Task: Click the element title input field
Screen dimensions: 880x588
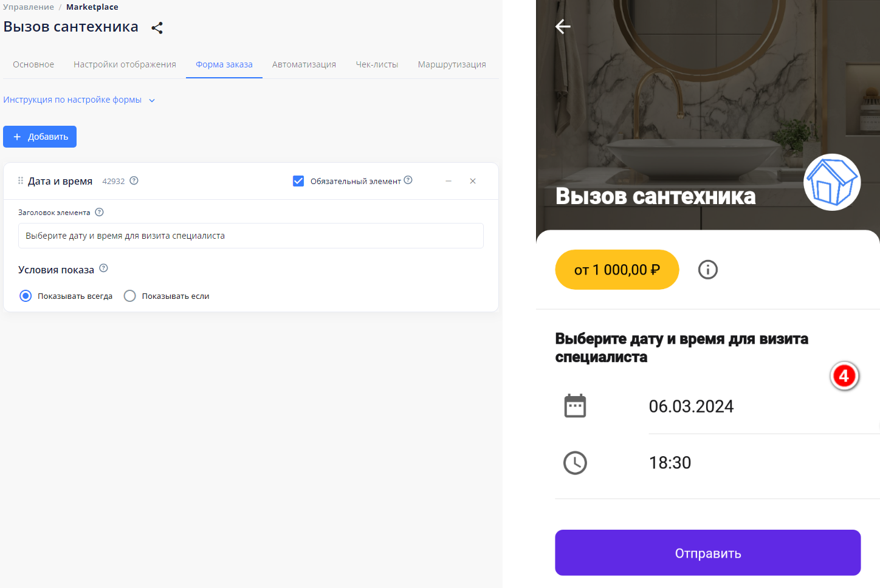Action: [251, 236]
